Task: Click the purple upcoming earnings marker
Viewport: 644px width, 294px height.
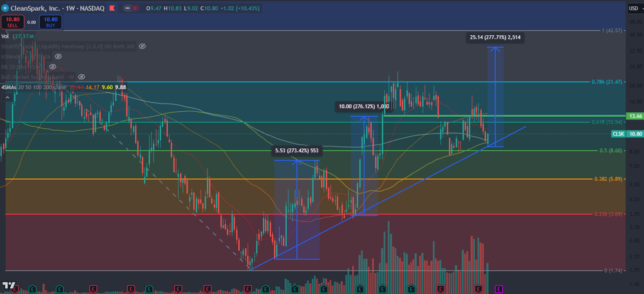Action: pos(500,288)
